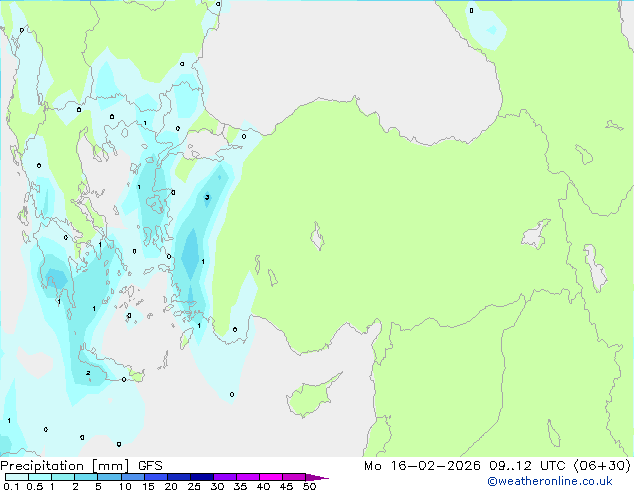
Task: Click the grey Lake Tuz in central Turkey
Action: (317, 237)
